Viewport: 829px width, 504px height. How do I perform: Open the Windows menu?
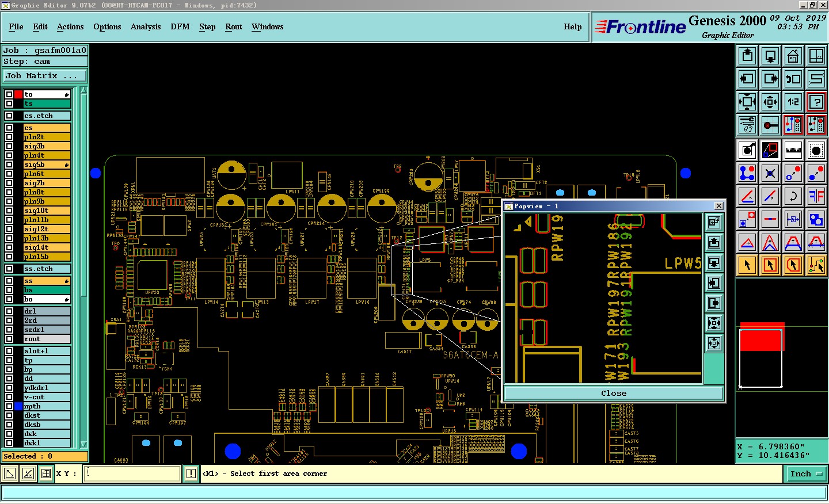[x=267, y=26]
